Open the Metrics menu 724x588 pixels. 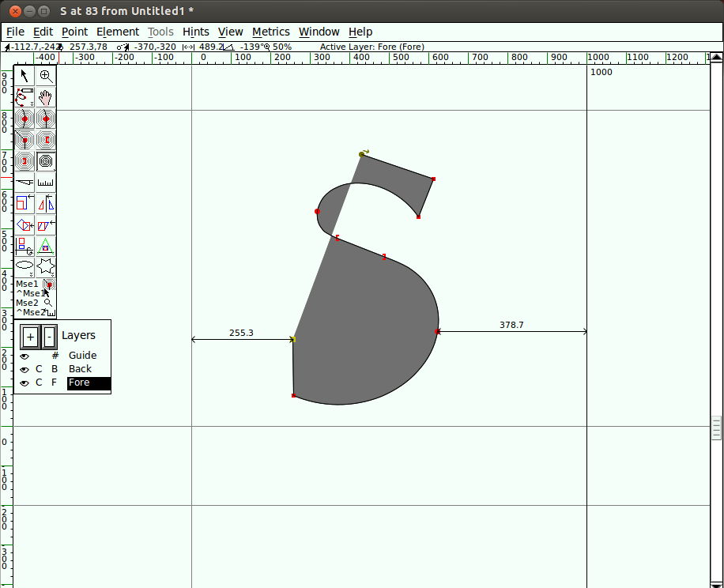pyautogui.click(x=270, y=32)
